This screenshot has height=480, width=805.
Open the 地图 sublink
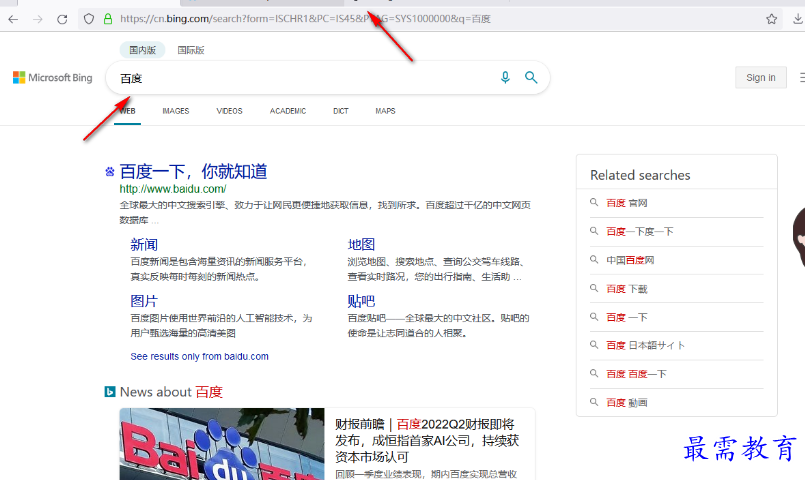(x=361, y=244)
